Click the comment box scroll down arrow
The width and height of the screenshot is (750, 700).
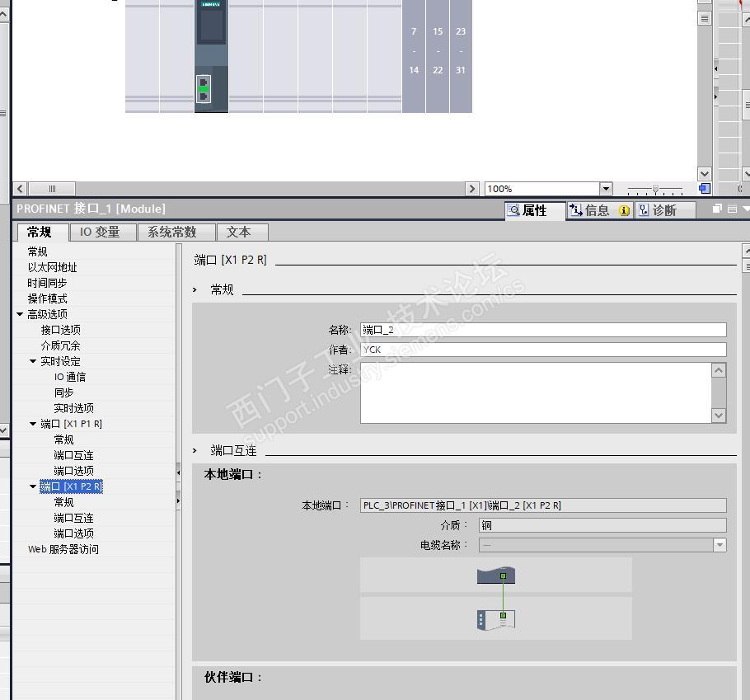pos(719,416)
